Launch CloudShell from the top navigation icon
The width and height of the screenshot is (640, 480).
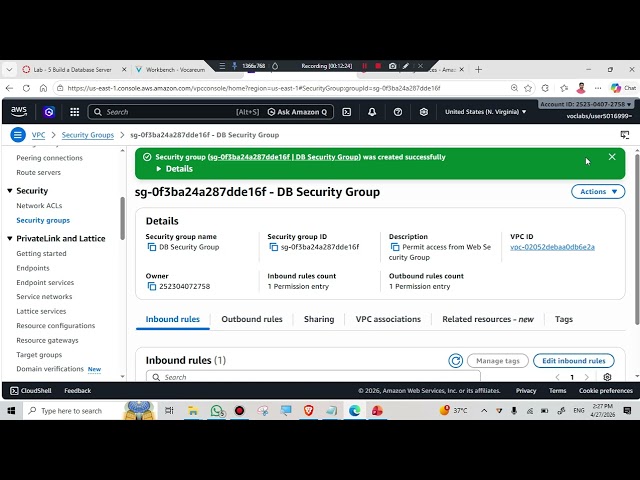pos(347,112)
